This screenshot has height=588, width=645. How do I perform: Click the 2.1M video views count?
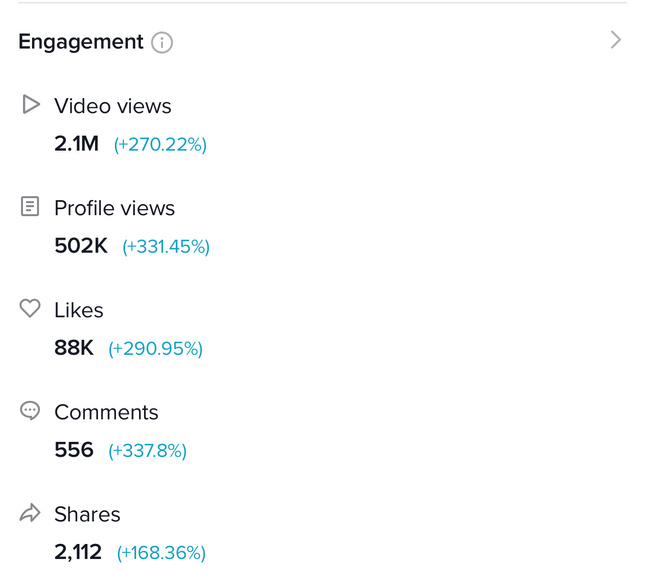(77, 144)
